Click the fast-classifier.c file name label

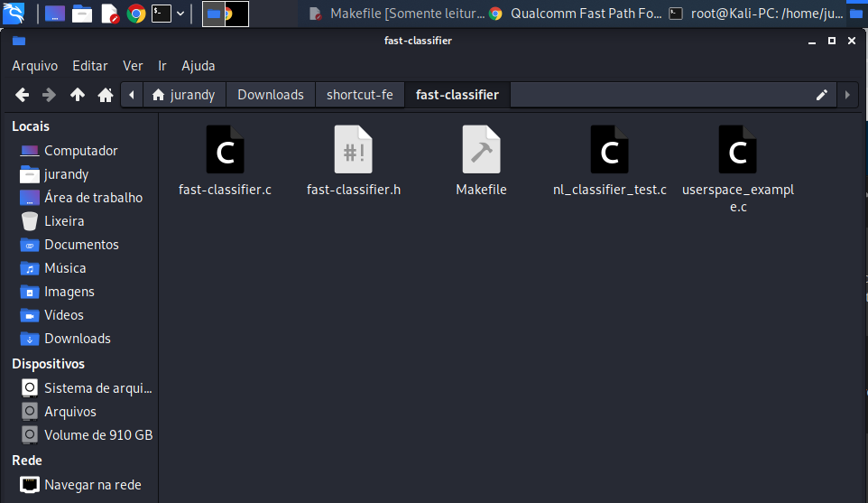click(x=225, y=190)
